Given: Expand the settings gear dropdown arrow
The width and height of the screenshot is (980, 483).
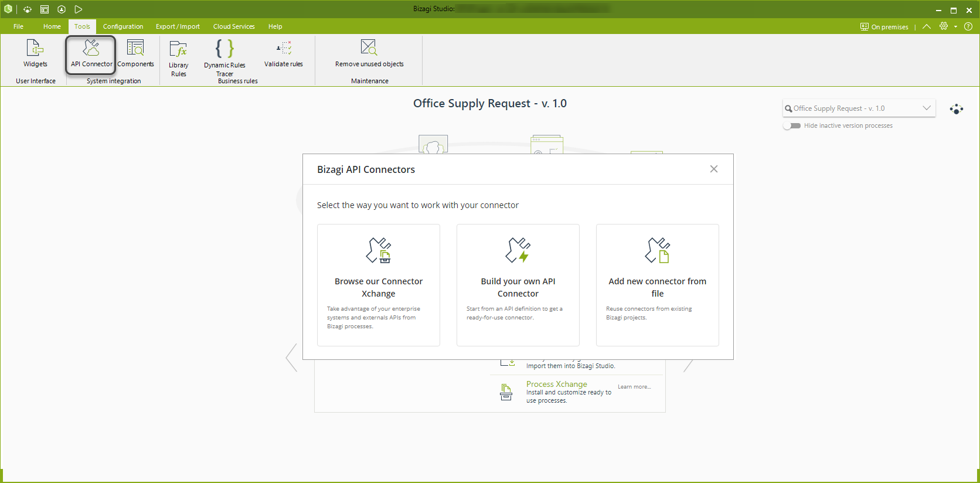Looking at the screenshot, I should 955,26.
